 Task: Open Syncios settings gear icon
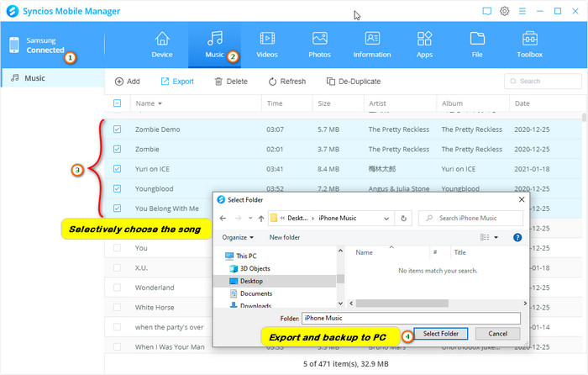(x=504, y=11)
